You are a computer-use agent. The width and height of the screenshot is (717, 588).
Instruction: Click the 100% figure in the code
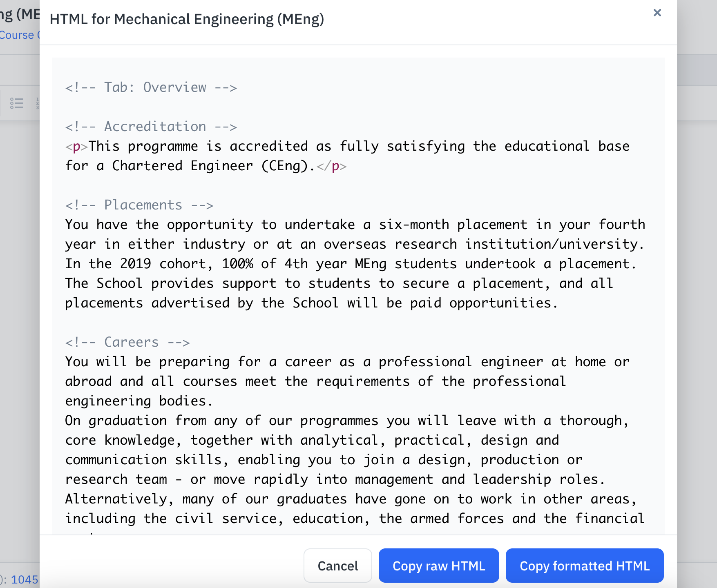coord(237,264)
